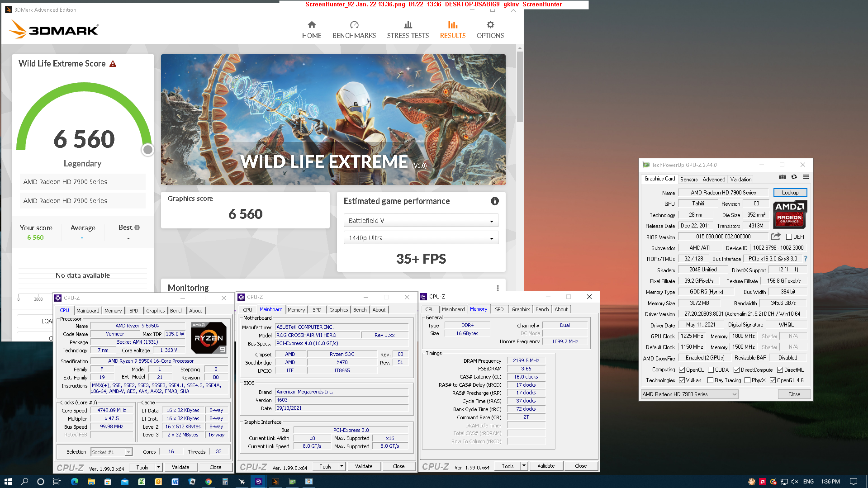Open the GPU-Z hamburger menu
Image resolution: width=868 pixels, height=488 pixels.
tap(806, 177)
